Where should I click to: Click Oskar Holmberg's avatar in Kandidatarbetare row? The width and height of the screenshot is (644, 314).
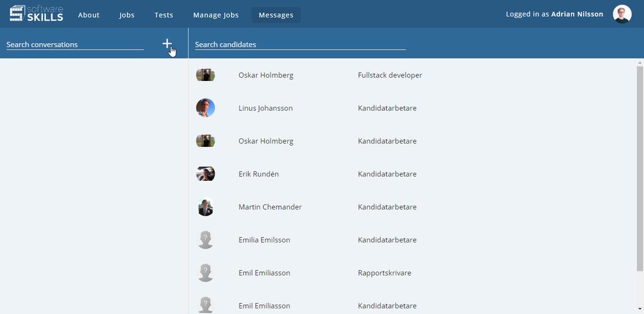point(206,141)
